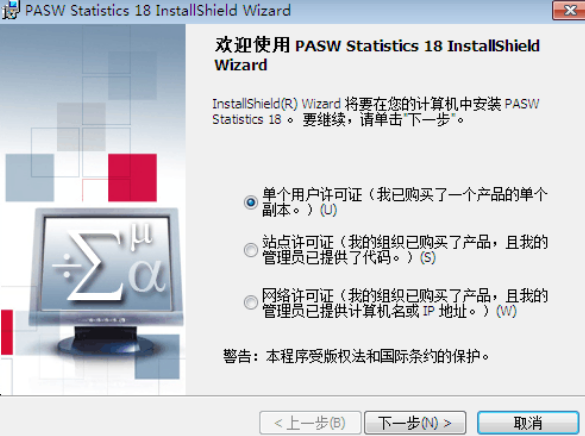Click the monitor stand base in the banner image

(x=104, y=344)
